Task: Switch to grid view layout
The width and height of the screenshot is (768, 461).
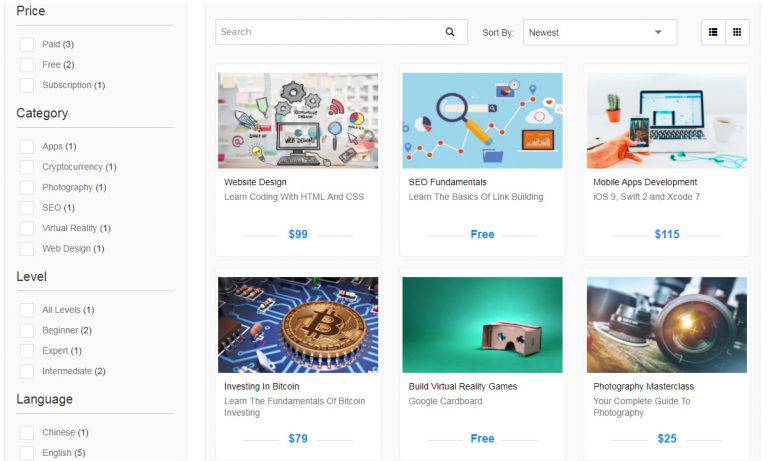Action: pyautogui.click(x=737, y=32)
